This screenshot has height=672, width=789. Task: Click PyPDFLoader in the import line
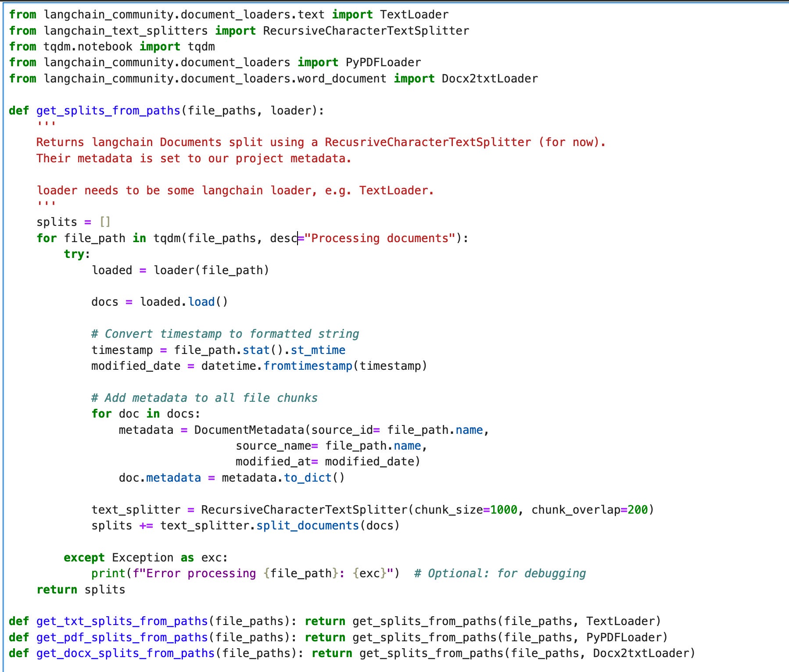[383, 62]
